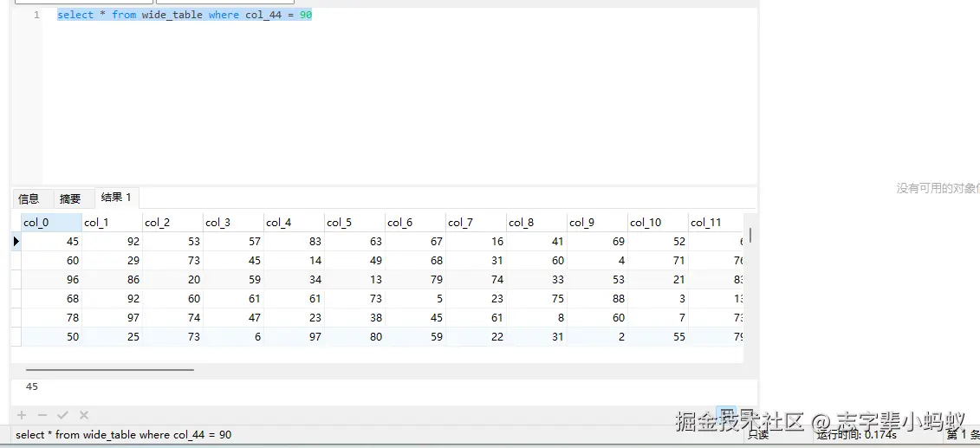Select the cell 69 in col_9

(x=598, y=241)
